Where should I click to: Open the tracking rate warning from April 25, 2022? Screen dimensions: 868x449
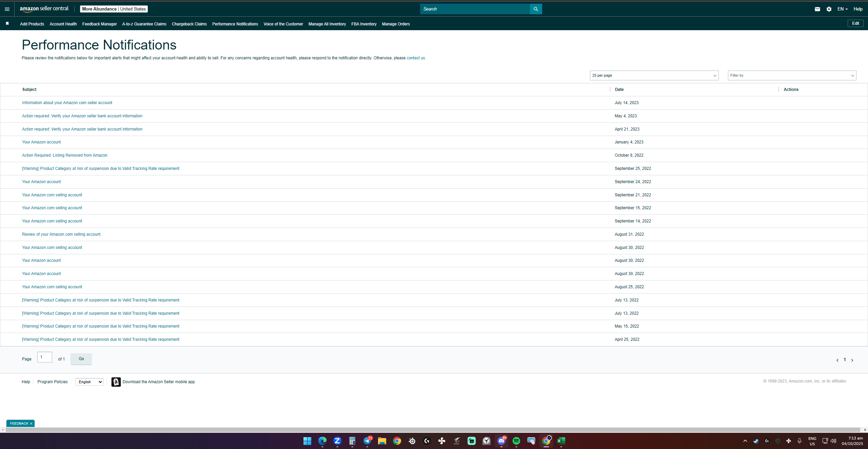pyautogui.click(x=101, y=339)
